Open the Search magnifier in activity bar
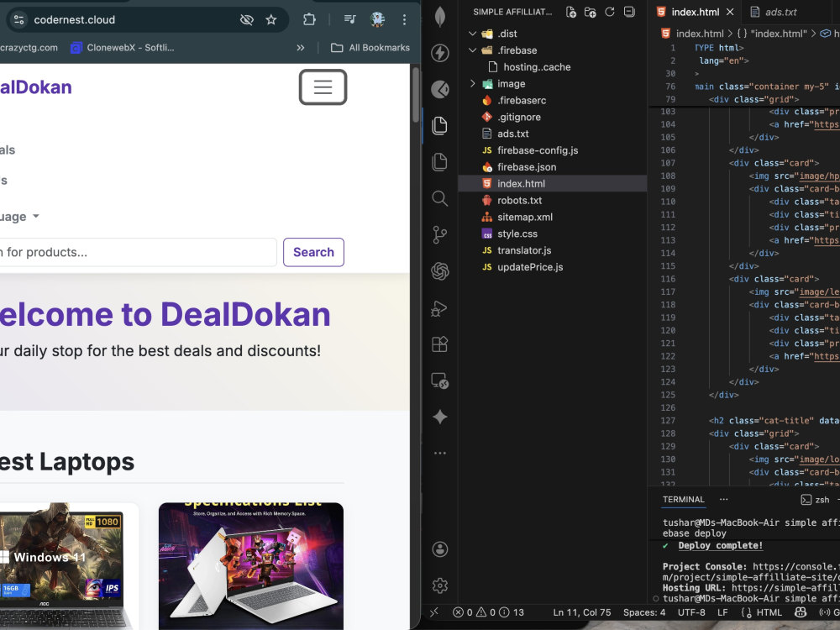The height and width of the screenshot is (630, 840). [x=440, y=199]
